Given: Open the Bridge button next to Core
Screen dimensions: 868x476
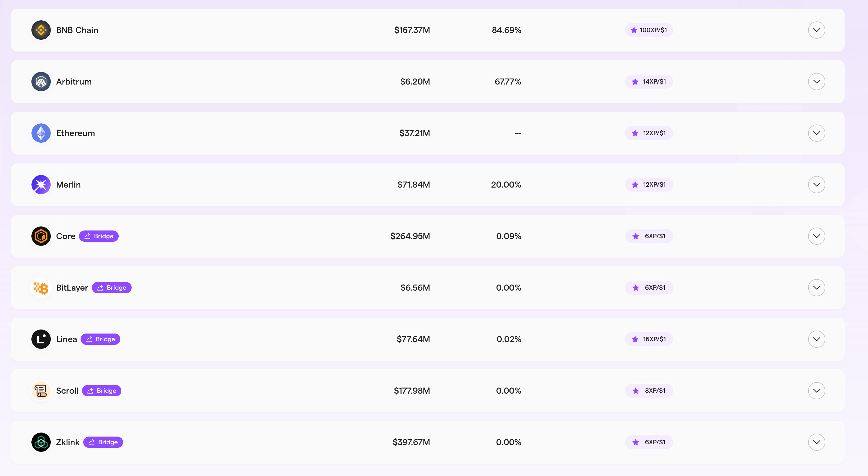Looking at the screenshot, I should tap(99, 236).
